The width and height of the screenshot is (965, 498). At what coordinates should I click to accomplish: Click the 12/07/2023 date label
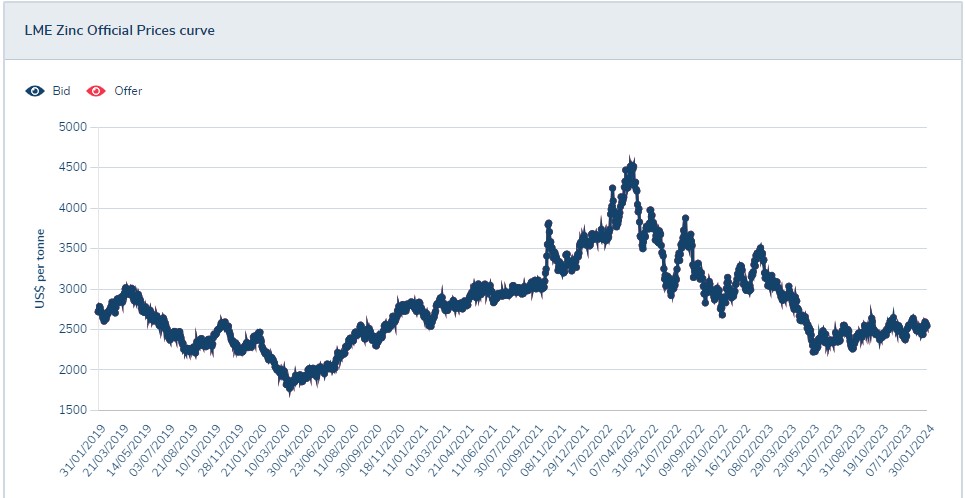[x=820, y=449]
